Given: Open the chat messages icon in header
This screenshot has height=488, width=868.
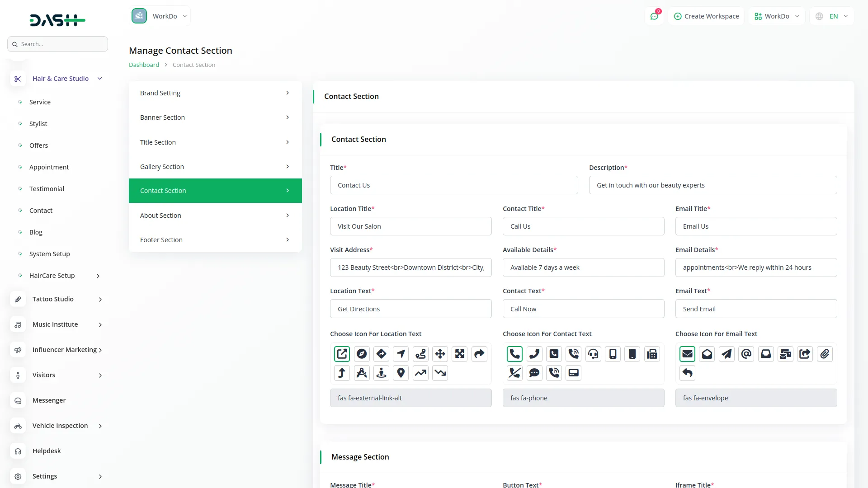Looking at the screenshot, I should click(654, 16).
